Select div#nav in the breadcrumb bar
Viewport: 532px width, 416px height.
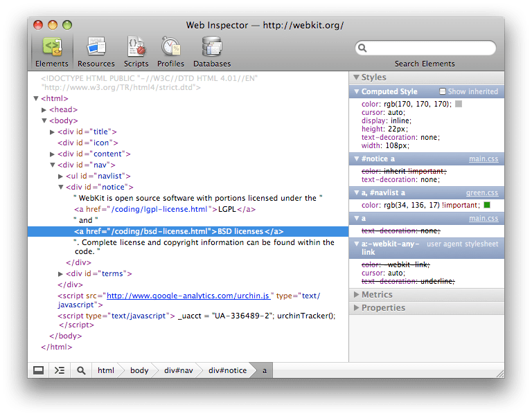[x=179, y=370]
